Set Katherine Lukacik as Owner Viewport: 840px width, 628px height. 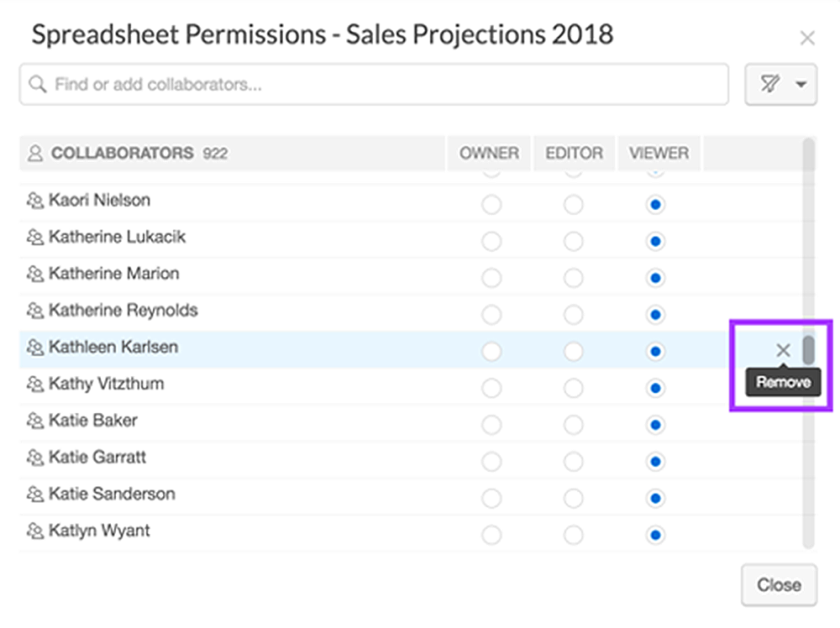point(491,242)
